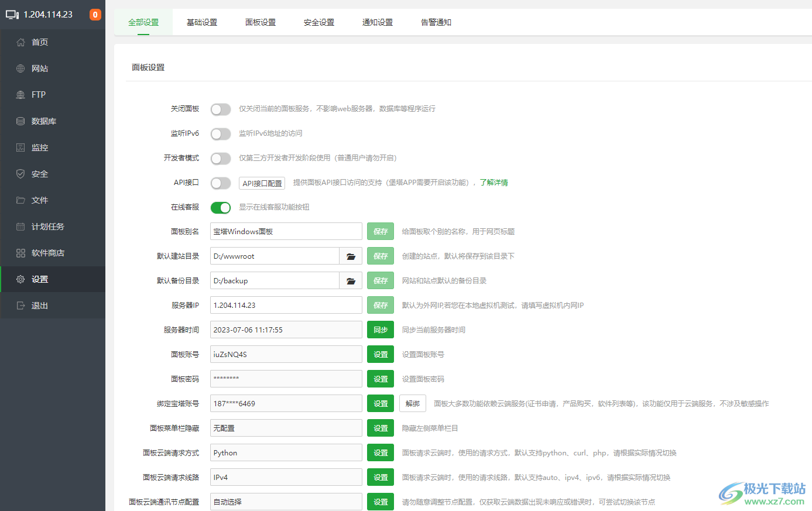Click the 面板菜单栏隐藏 field showing 无配置
Viewport: 812px width, 511px height.
click(x=286, y=428)
